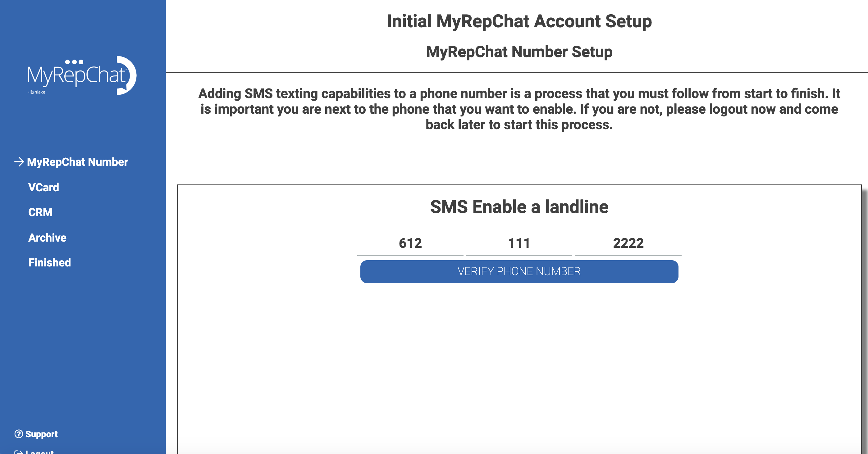Click the Logout exit icon
This screenshot has width=868, height=454.
pyautogui.click(x=19, y=452)
